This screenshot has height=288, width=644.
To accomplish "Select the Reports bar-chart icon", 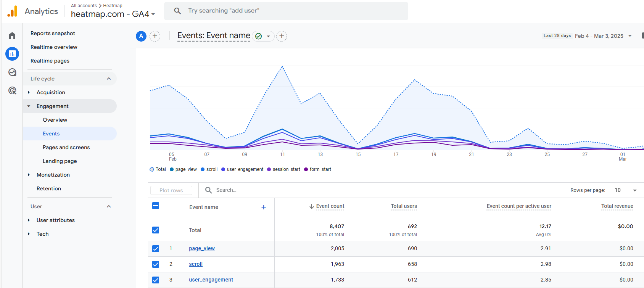I will [x=12, y=54].
